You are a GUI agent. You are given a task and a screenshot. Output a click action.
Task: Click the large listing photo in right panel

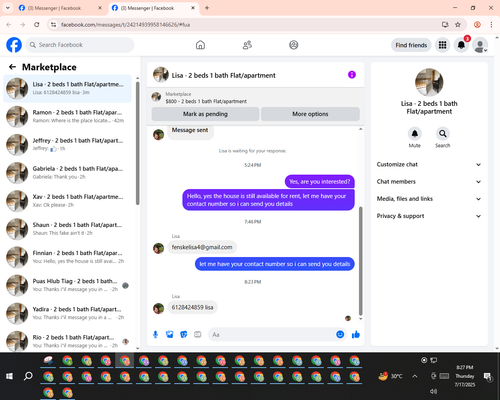[429, 82]
